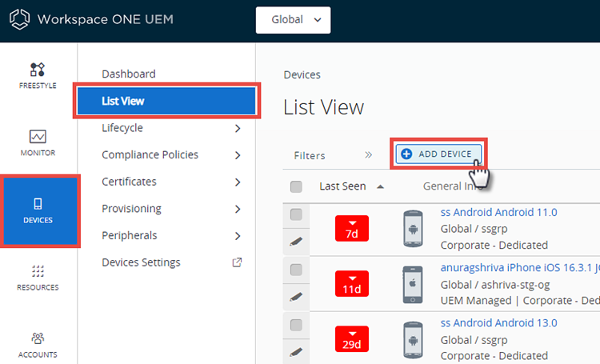This screenshot has height=364, width=600.
Task: Click 'Global / ashriva-stg-og' text
Action: 495,285
